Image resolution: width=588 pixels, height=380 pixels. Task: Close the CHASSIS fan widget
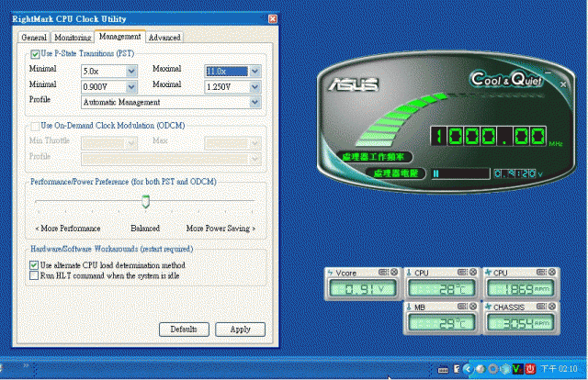point(552,307)
